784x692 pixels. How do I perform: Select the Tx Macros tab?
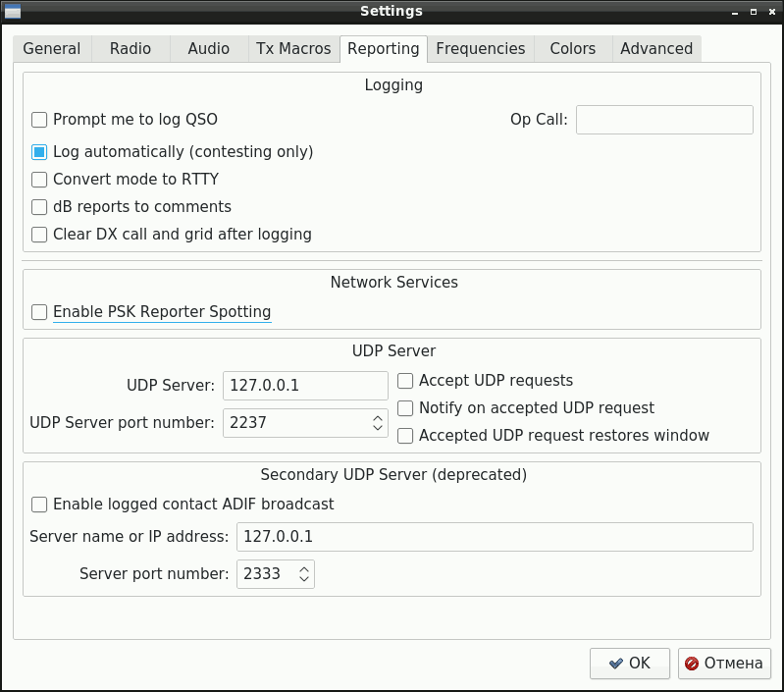pos(293,49)
